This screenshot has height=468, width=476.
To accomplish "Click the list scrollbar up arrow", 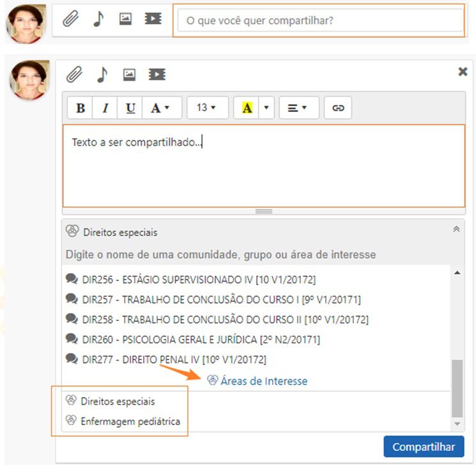I will [457, 272].
